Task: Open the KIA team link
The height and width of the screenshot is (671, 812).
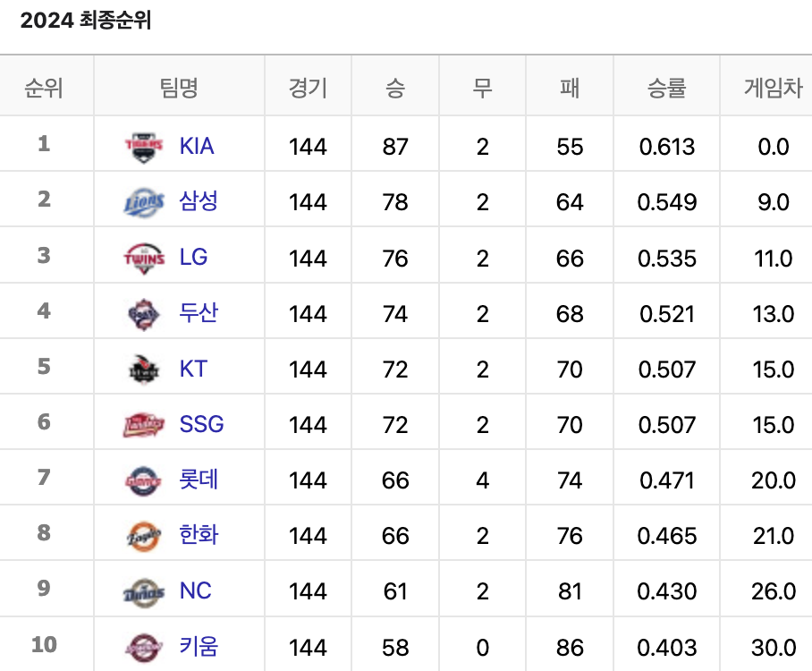Action: click(x=197, y=146)
